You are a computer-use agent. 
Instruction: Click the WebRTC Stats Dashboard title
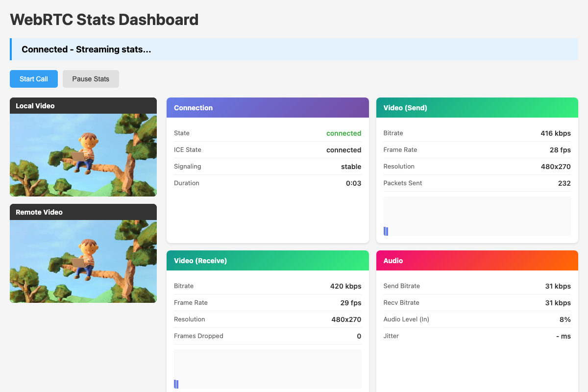pos(104,20)
